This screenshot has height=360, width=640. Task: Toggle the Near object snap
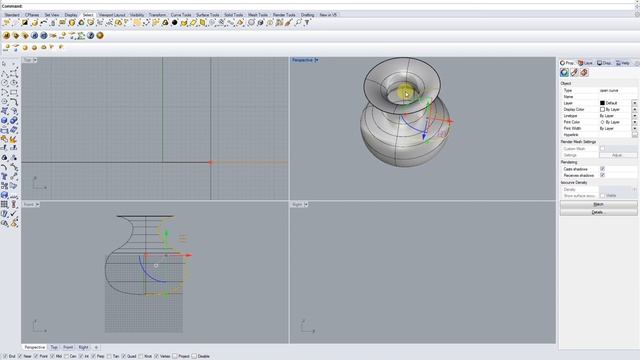click(x=20, y=356)
